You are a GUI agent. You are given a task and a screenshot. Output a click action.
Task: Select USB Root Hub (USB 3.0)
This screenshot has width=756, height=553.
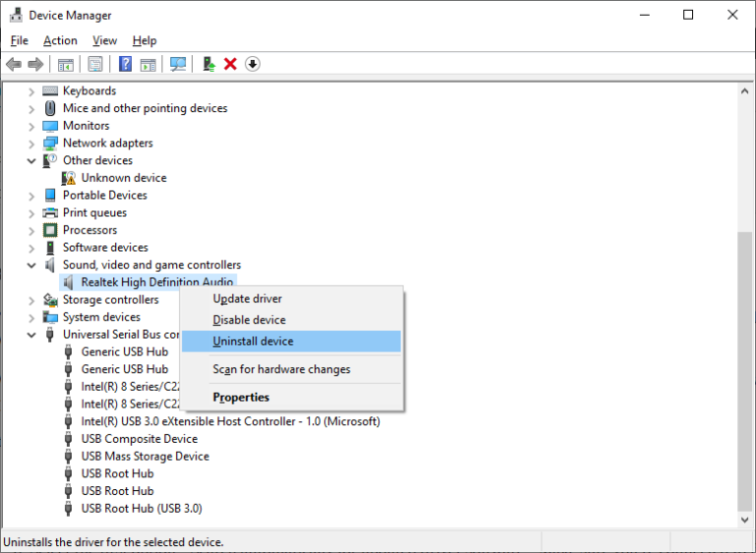tap(142, 508)
